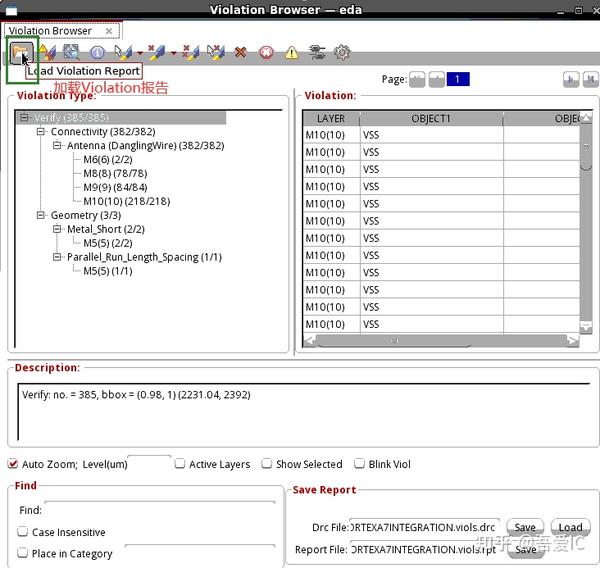Select M5(5) (2/2) under Metal_Short

pos(108,243)
